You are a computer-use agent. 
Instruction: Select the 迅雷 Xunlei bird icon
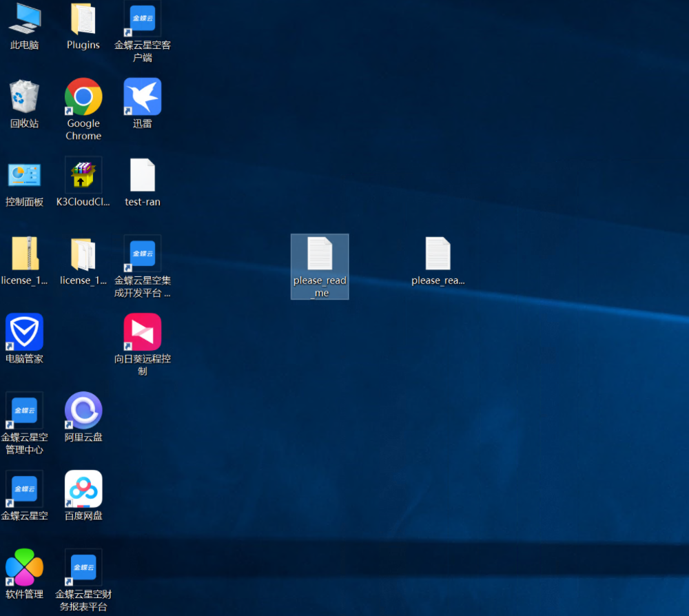[143, 97]
